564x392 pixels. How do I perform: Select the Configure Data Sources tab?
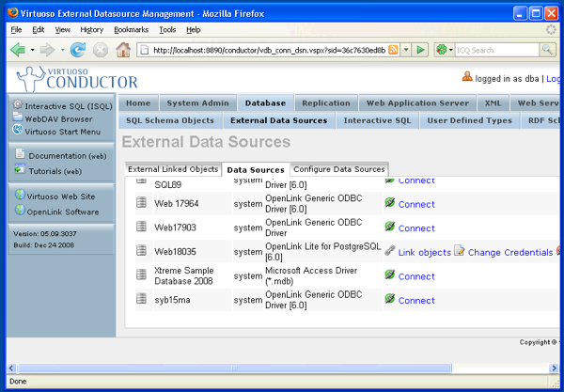tap(339, 169)
